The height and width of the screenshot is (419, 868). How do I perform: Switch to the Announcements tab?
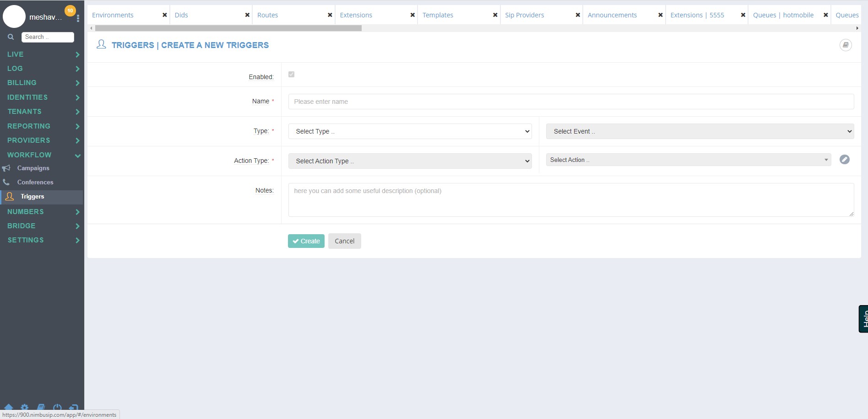612,15
